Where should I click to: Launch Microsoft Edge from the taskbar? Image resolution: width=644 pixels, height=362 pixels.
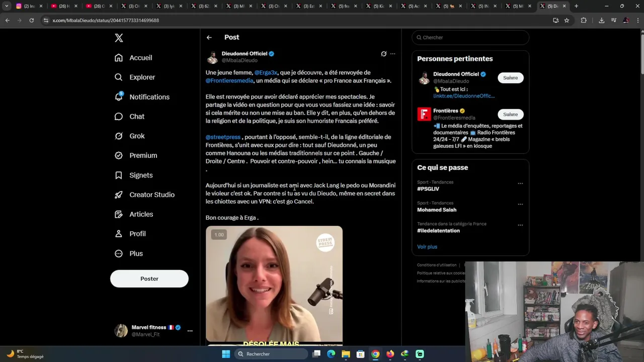(331, 354)
